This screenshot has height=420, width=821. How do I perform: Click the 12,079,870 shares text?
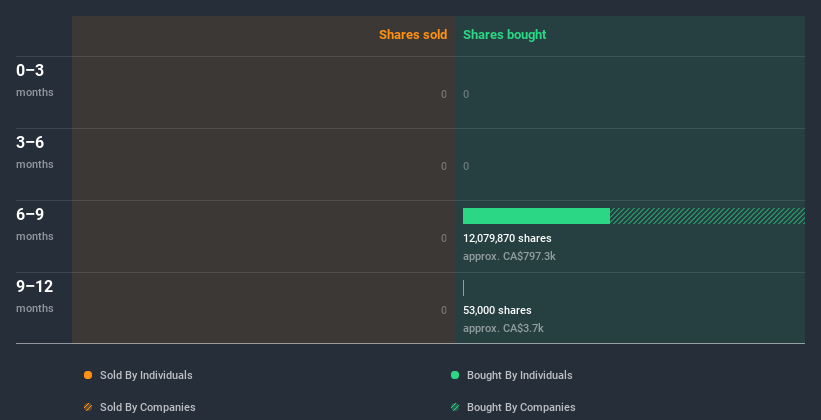507,238
